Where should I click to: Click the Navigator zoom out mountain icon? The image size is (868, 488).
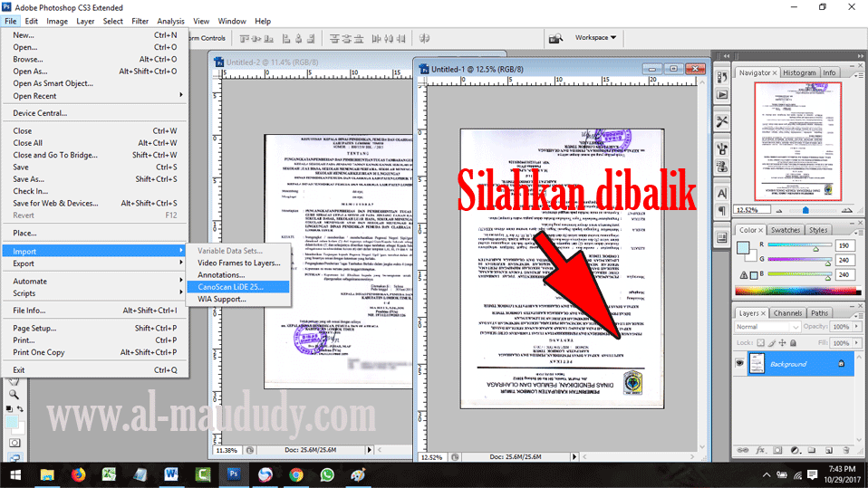pos(779,210)
